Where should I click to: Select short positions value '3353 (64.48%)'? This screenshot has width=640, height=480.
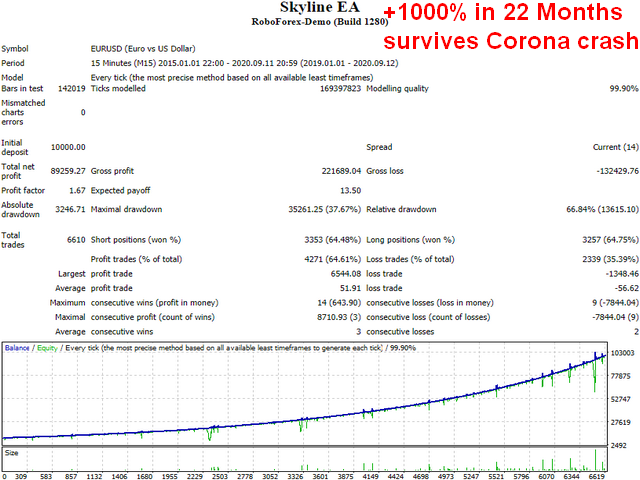tap(333, 240)
